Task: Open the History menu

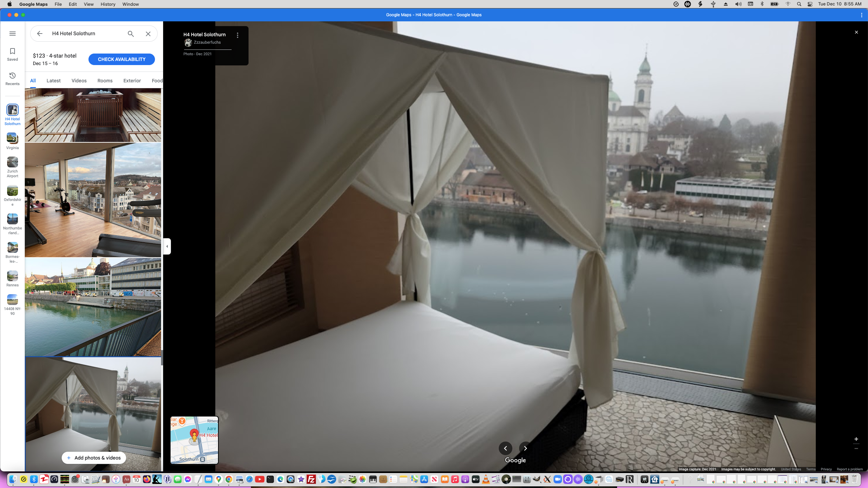Action: [x=108, y=4]
